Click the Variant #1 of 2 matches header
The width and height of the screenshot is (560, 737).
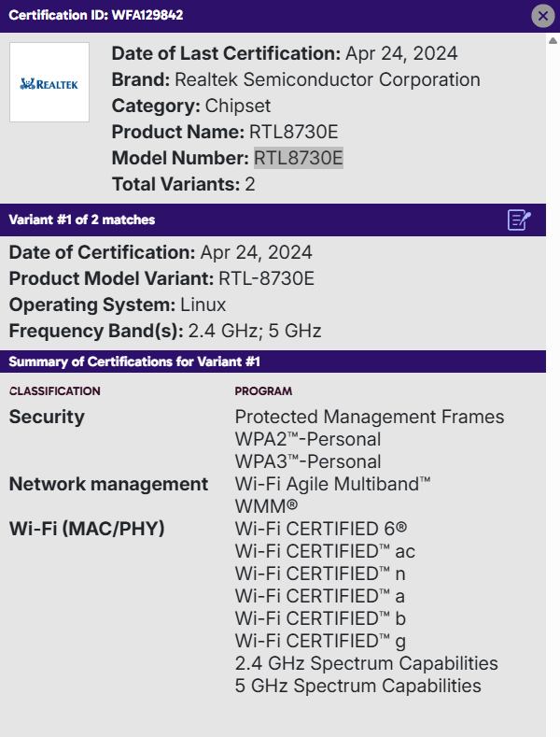[82, 220]
